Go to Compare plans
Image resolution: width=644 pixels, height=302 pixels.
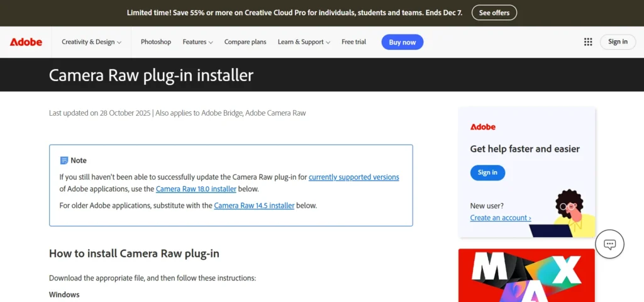245,42
